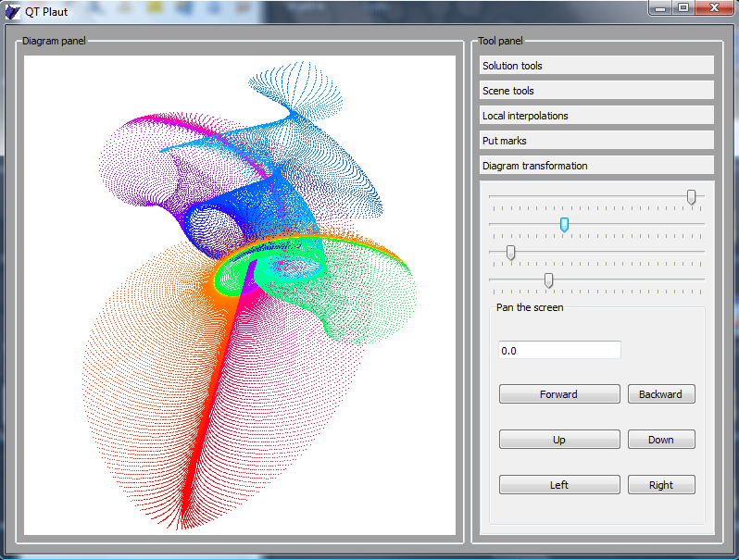Click the third transformation slider handle
739x560 pixels.
pyautogui.click(x=510, y=252)
